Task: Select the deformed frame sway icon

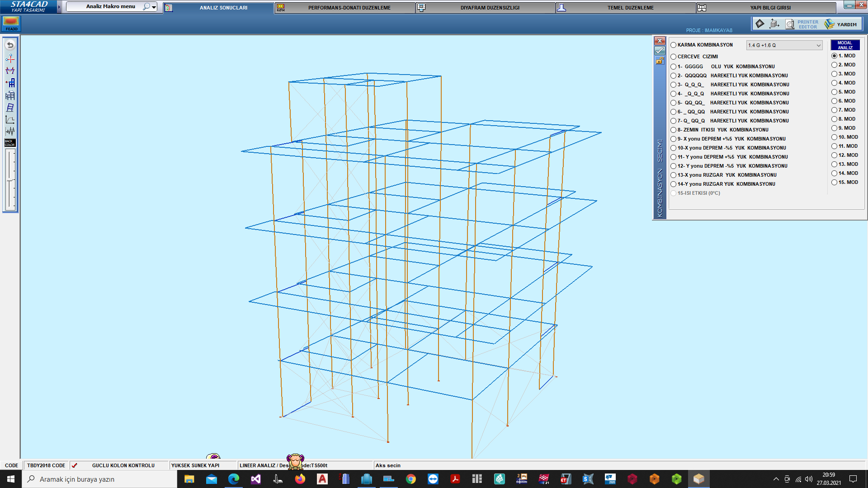Action: coord(10,108)
